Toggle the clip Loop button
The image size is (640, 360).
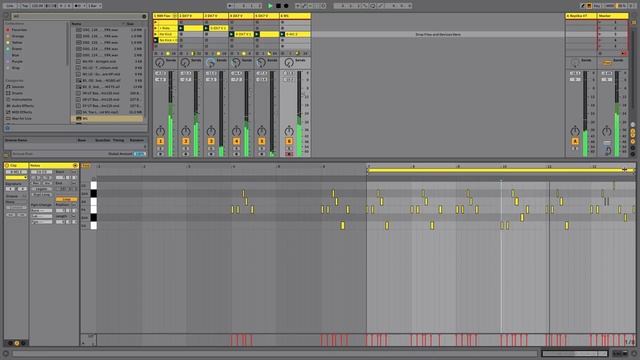[x=66, y=199]
